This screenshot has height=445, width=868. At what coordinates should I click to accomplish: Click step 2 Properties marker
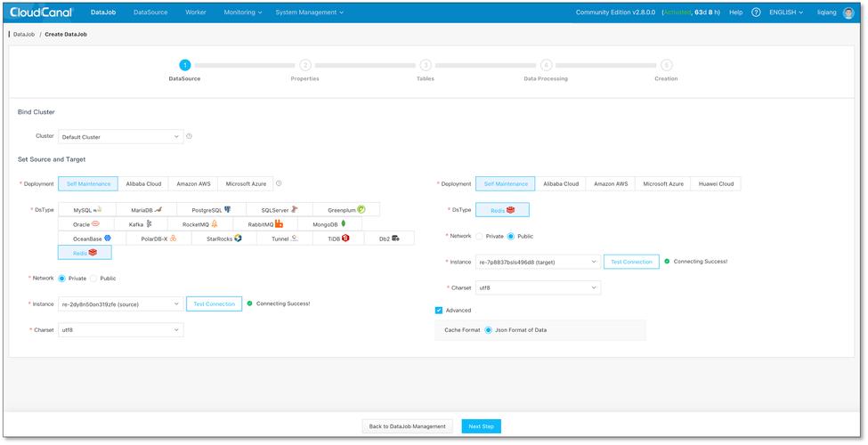click(x=305, y=65)
